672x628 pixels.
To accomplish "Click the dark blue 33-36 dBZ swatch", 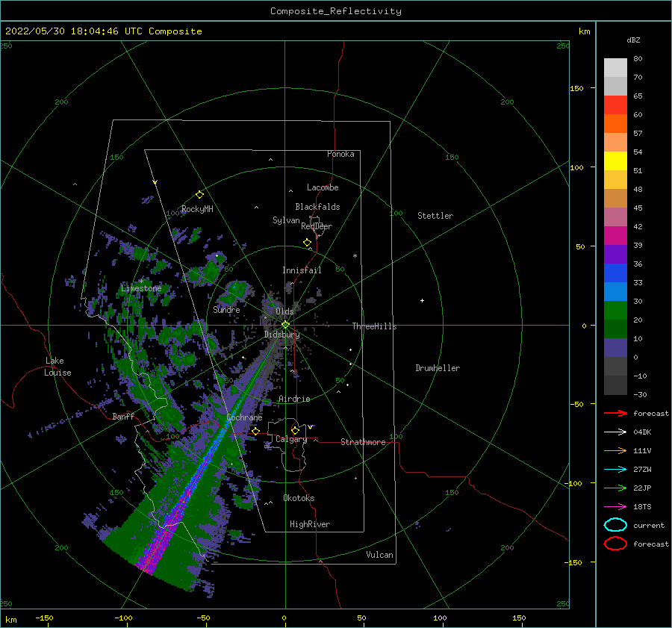I will click(615, 273).
